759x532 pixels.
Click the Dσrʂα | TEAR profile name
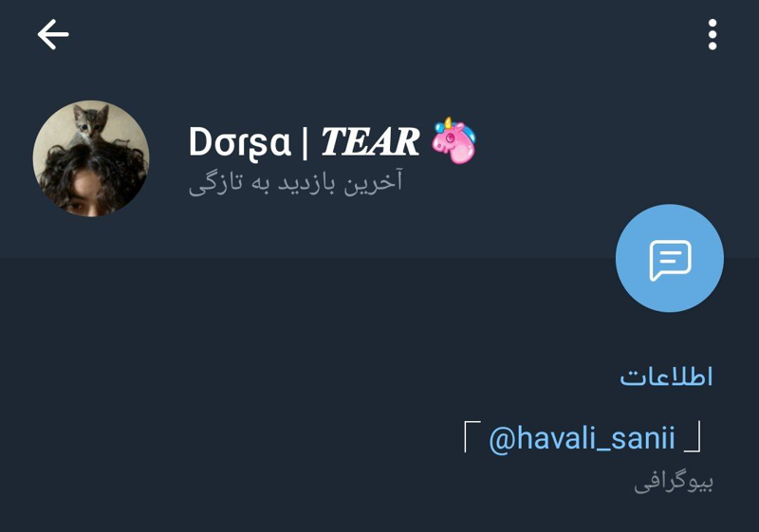(304, 141)
